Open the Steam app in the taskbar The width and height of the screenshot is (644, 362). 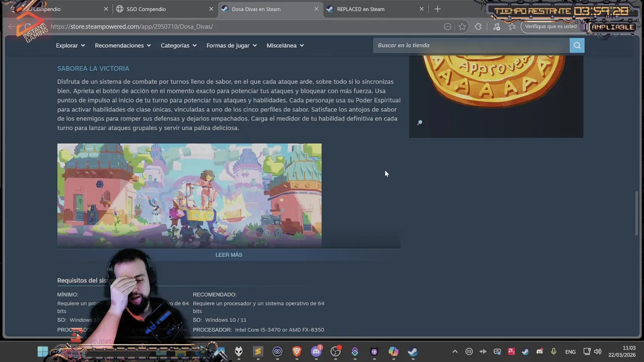(413, 351)
